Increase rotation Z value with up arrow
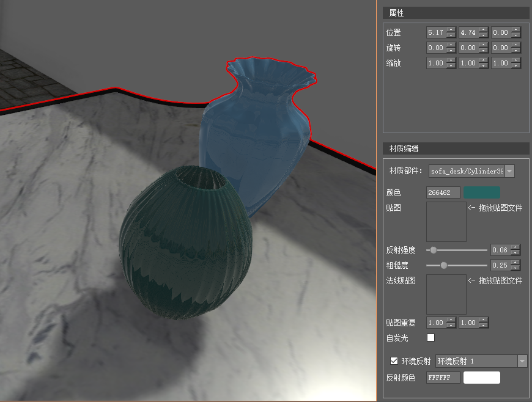The height and width of the screenshot is (402, 532). click(x=516, y=45)
